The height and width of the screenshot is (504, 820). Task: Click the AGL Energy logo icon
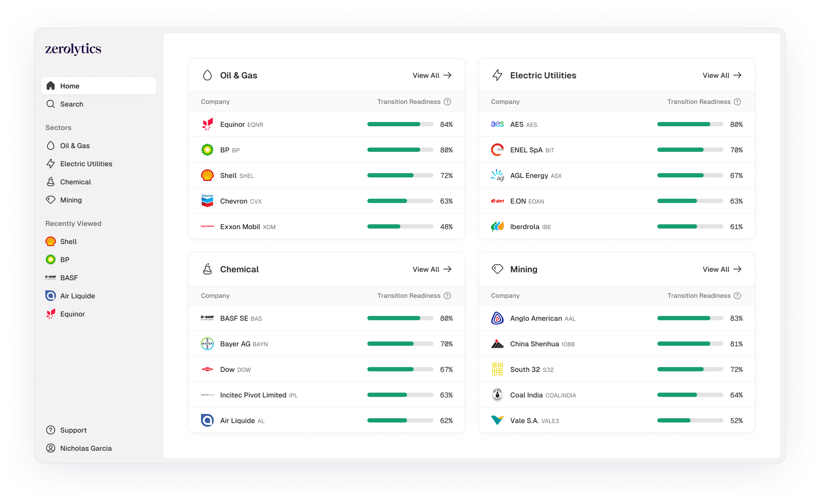click(497, 175)
